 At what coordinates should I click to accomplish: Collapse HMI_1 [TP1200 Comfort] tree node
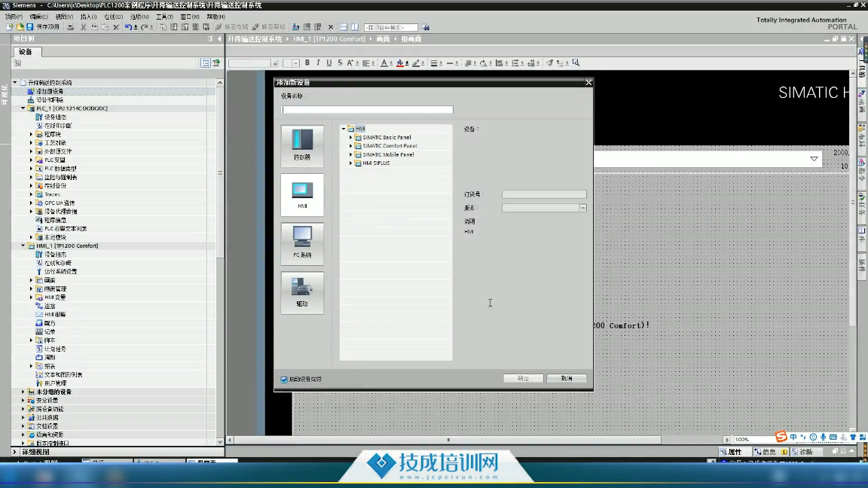tap(23, 246)
